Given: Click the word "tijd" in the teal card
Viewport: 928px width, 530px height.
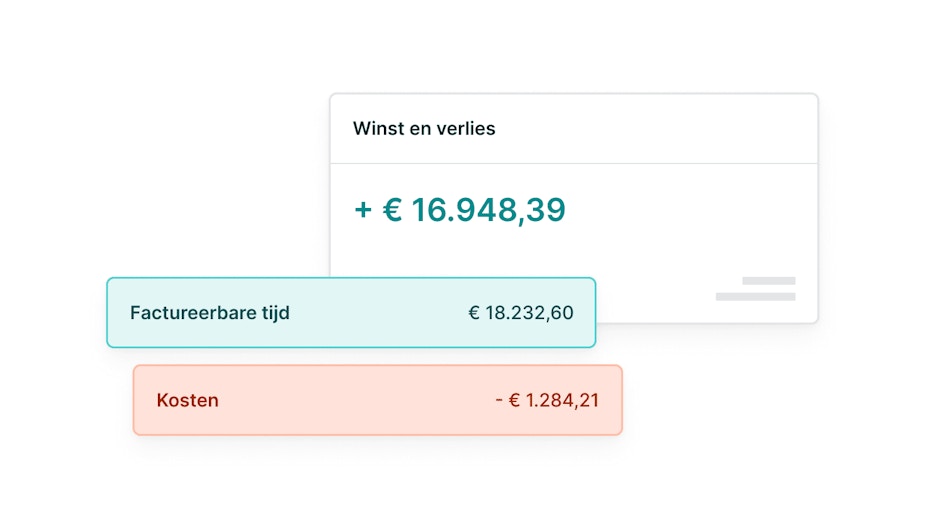Looking at the screenshot, I should point(273,313).
